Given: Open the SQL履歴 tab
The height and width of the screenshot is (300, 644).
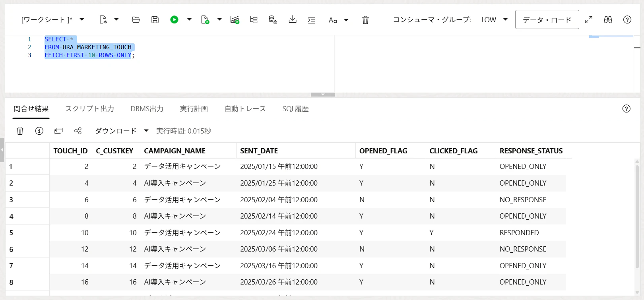Looking at the screenshot, I should point(295,108).
